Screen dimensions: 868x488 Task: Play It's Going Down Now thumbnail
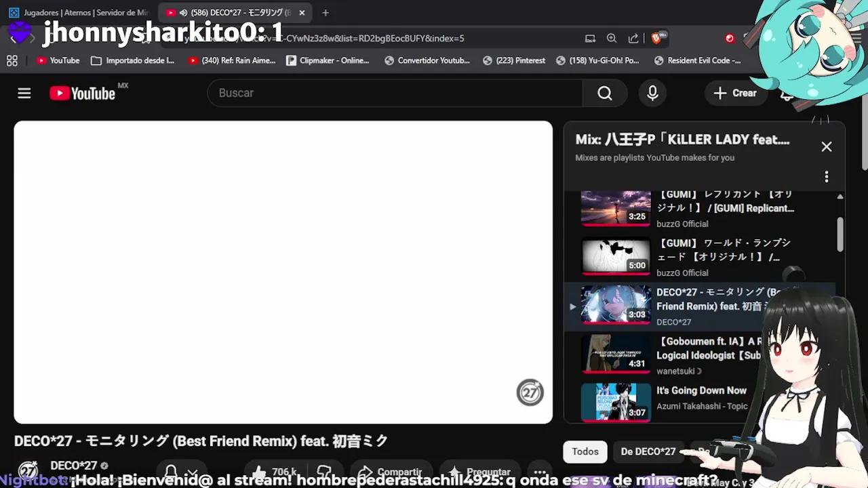point(616,402)
